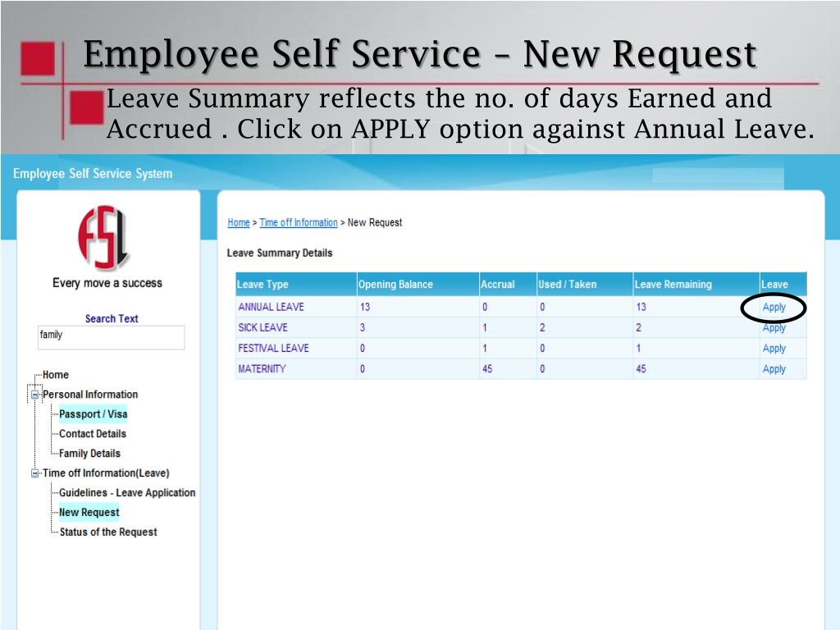
Task: Click the Accrual column header
Action: point(508,285)
